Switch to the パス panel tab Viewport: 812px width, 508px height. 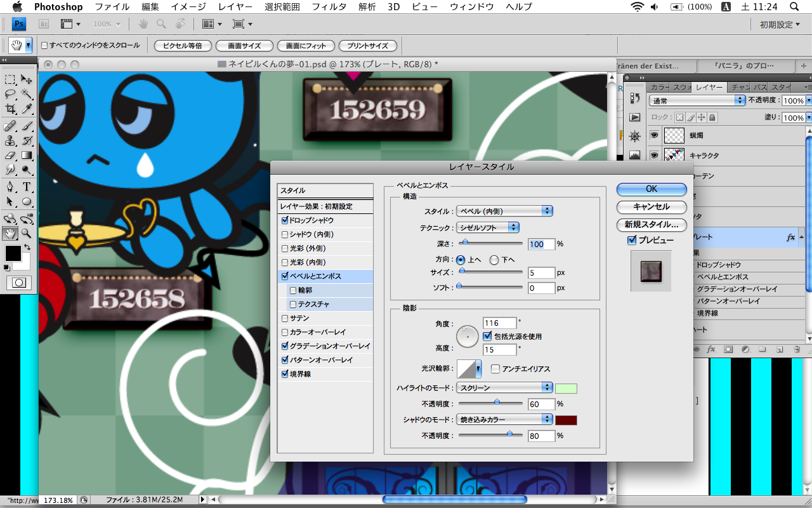tap(760, 87)
